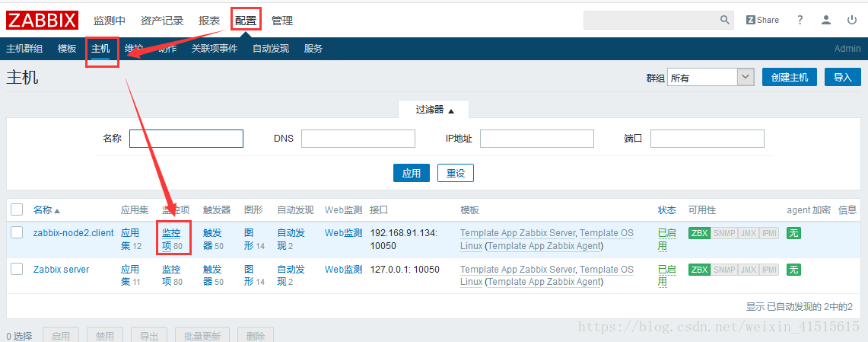The image size is (868, 342).
Task: Open the 监测中 main menu
Action: click(x=110, y=21)
